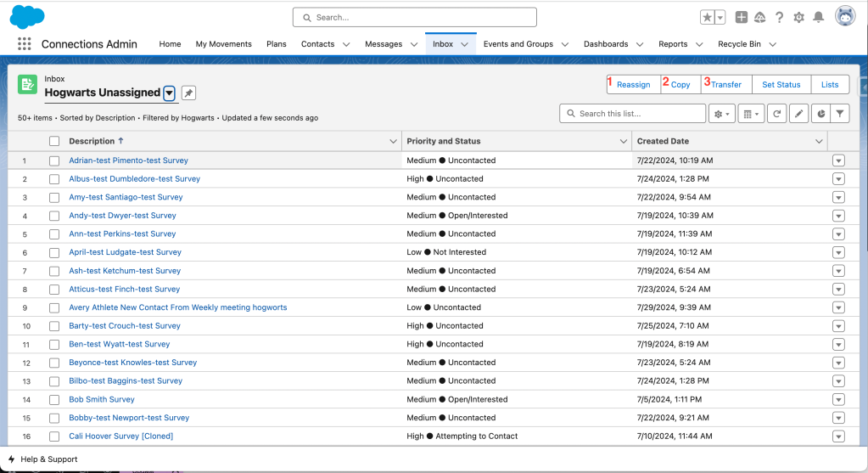
Task: Click the Global Actions plus icon
Action: click(742, 17)
